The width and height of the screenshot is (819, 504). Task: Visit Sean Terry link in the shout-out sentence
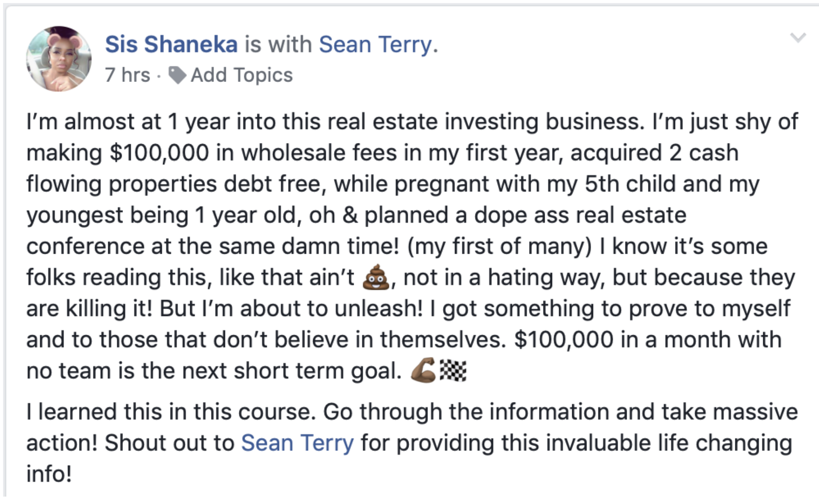pyautogui.click(x=297, y=443)
